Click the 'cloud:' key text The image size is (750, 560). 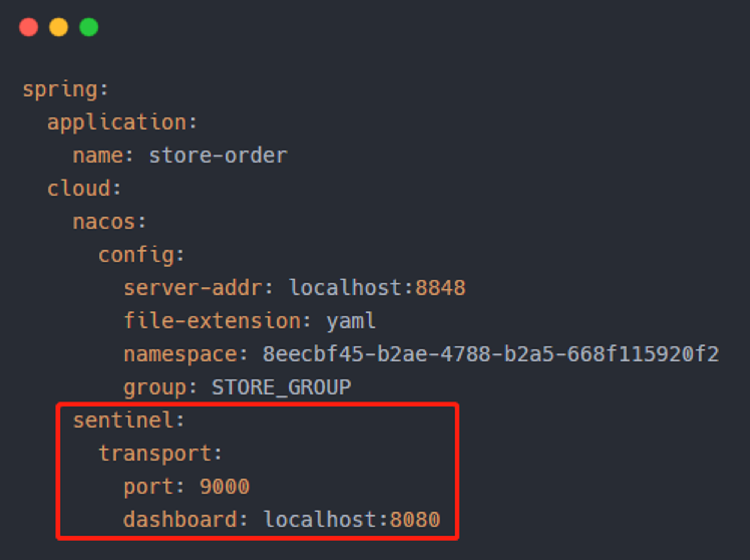[84, 188]
